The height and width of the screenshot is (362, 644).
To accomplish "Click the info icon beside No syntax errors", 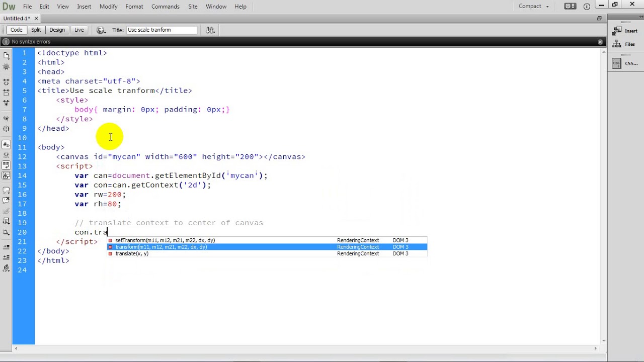I will [6, 42].
